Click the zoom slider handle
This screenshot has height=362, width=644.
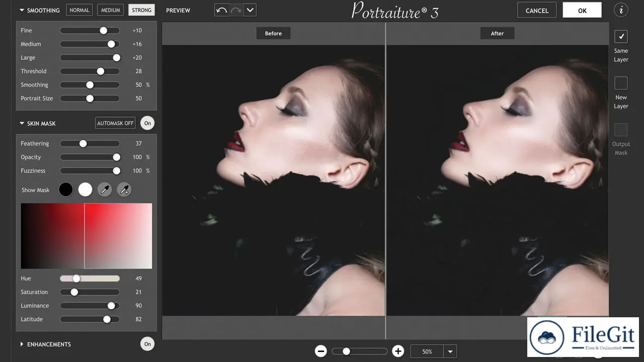coord(346,351)
